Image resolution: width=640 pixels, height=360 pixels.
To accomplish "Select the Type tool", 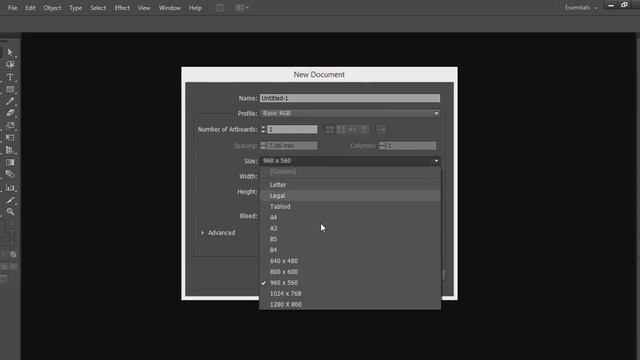I will point(10,77).
